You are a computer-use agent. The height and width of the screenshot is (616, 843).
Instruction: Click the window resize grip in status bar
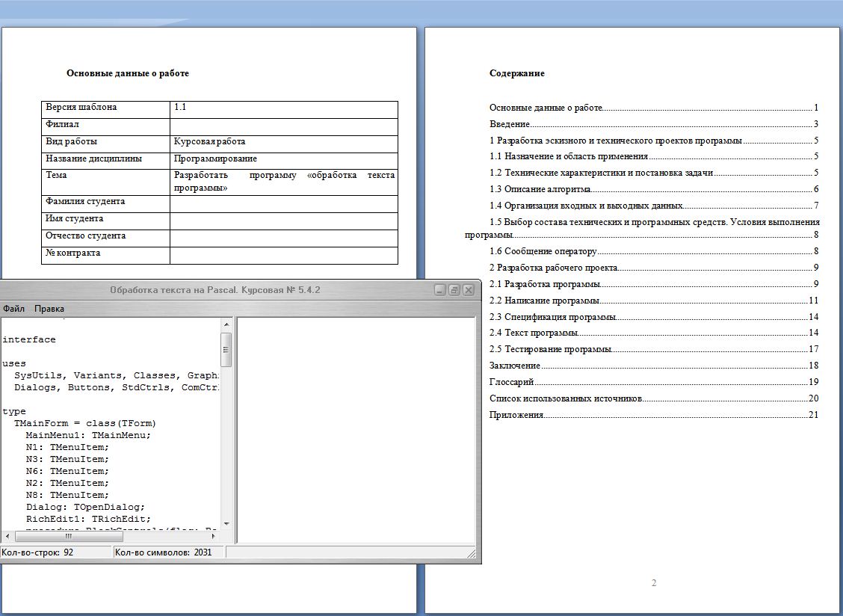[x=472, y=553]
